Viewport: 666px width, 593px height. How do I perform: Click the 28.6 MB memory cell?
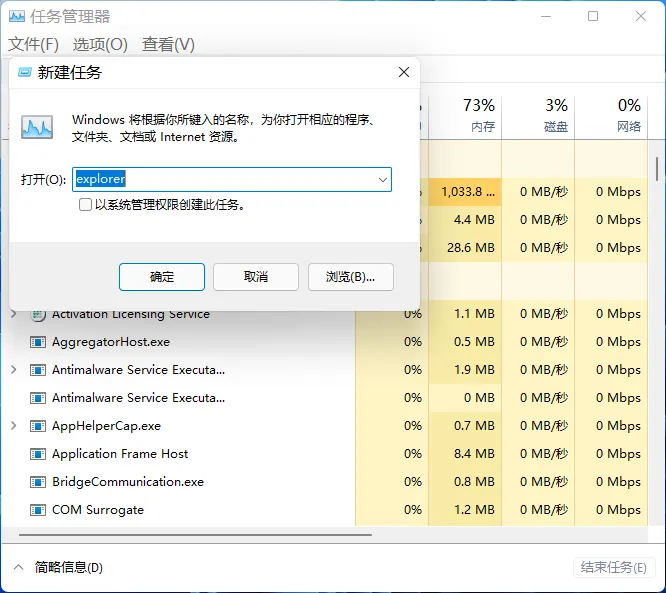point(466,248)
